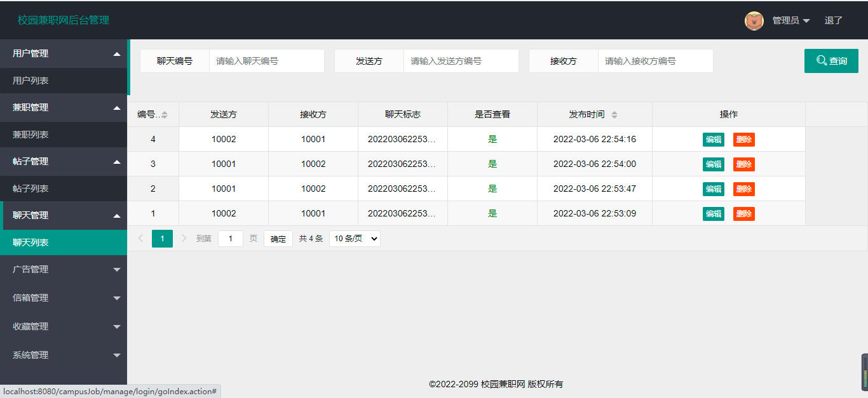868x398 pixels.
Task: Focus the 接收方 input field
Action: (656, 61)
